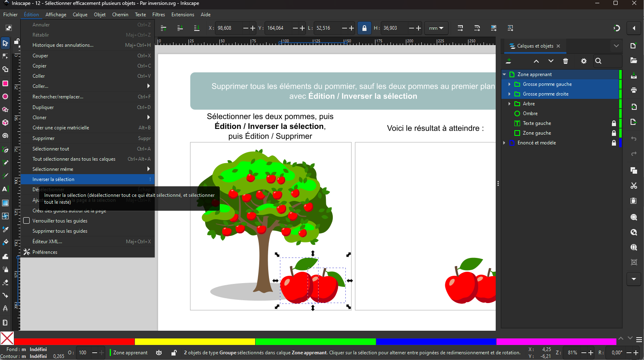Open the Sélectionner même submenu
The width and height of the screenshot is (644, 360).
click(87, 169)
